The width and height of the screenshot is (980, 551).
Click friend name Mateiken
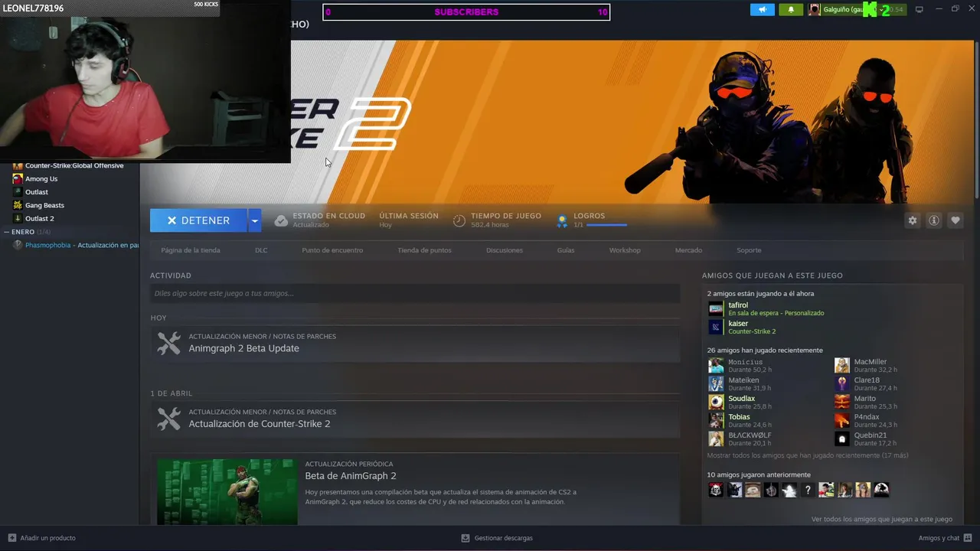(x=743, y=380)
